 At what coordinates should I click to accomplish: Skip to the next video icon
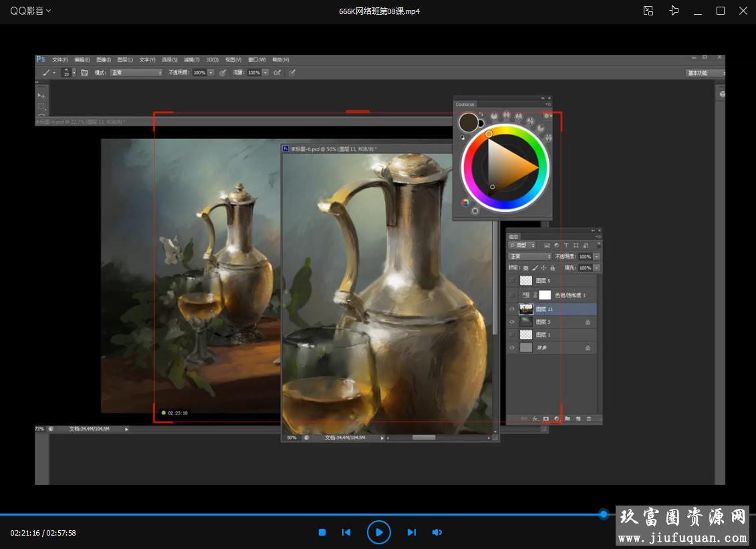click(x=412, y=532)
